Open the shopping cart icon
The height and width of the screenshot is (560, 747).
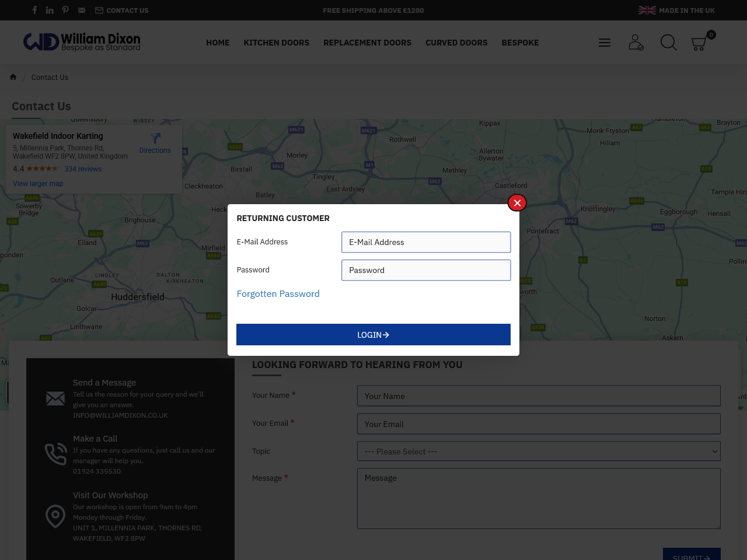click(699, 43)
